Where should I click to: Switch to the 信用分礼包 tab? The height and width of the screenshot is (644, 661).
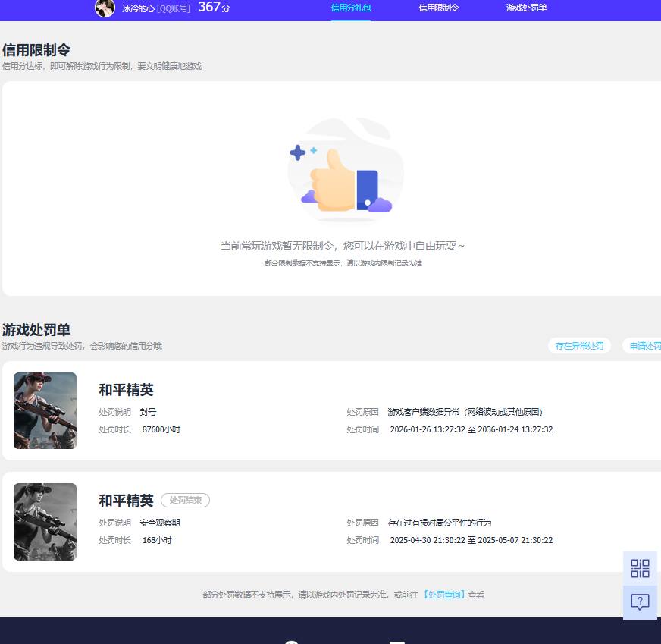pyautogui.click(x=351, y=8)
